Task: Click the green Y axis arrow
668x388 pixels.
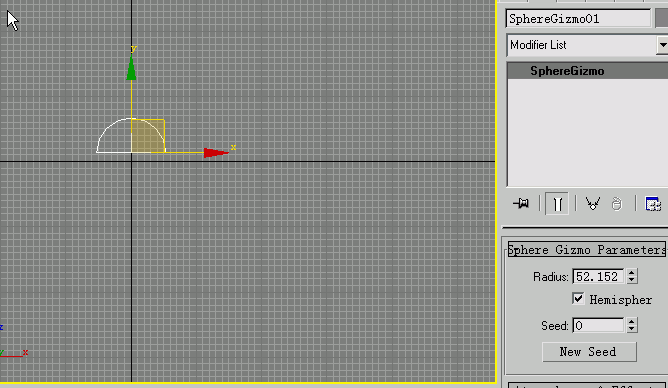Action: click(x=131, y=68)
